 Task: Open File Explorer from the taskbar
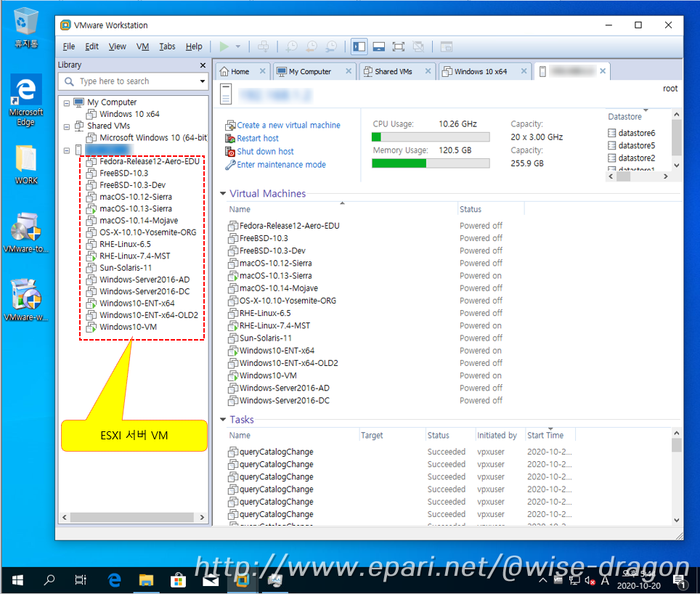146,580
